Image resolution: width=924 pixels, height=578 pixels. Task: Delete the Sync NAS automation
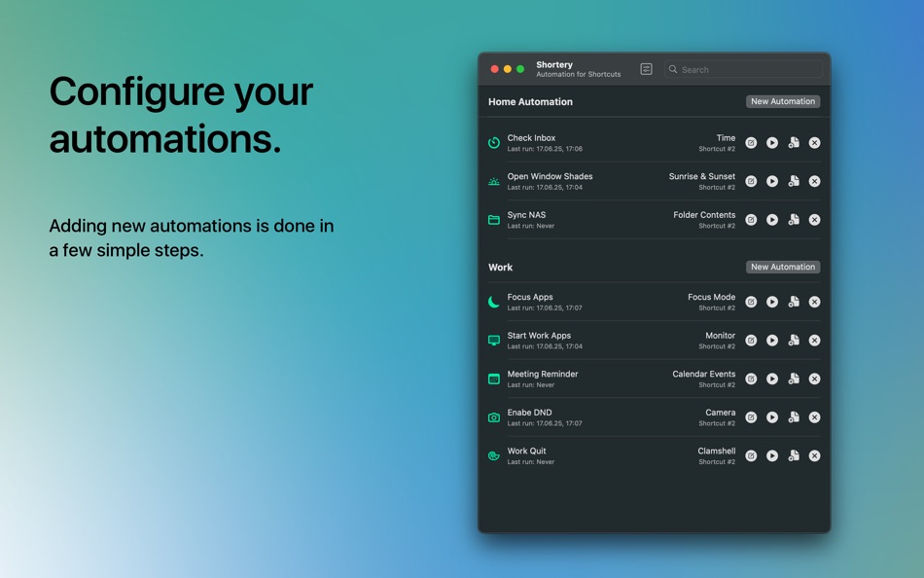coord(814,219)
